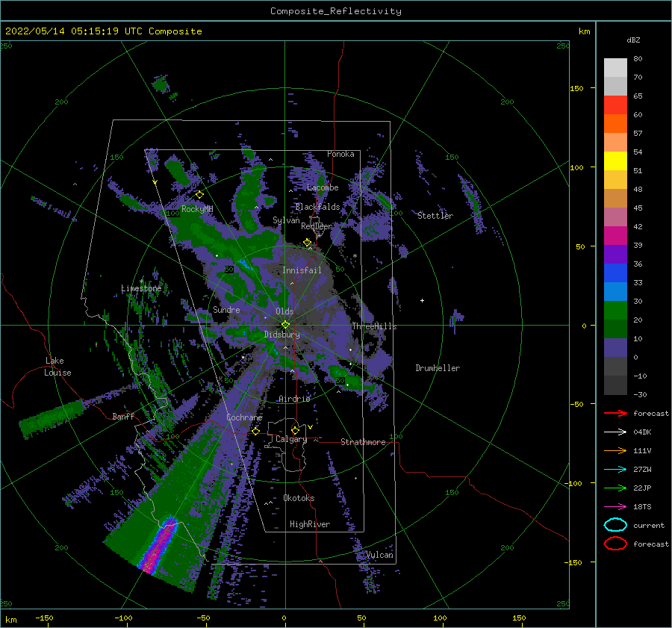
Task: Click the km unit label at top right
Action: (585, 31)
